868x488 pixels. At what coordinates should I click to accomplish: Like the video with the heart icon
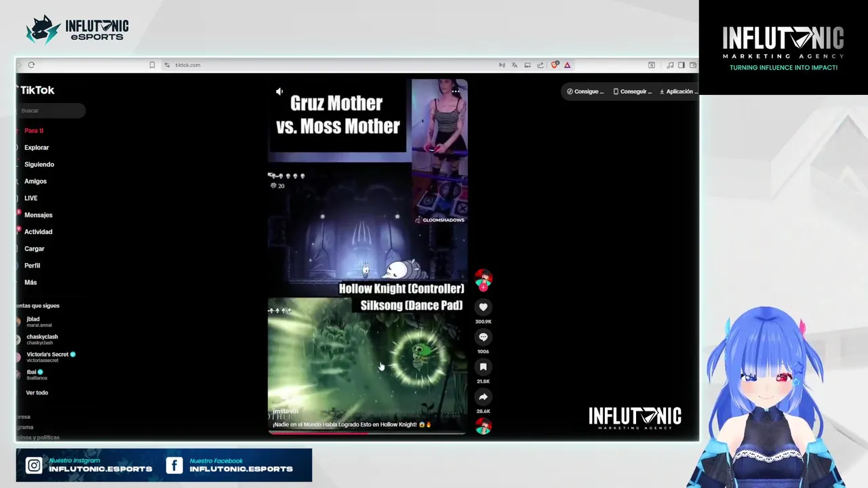click(484, 307)
